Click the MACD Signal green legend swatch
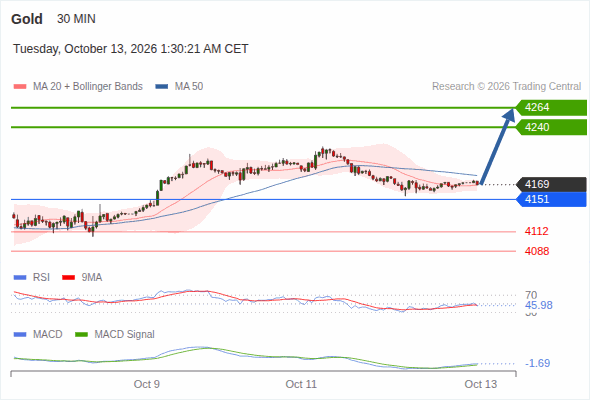This screenshot has width=590, height=400. (x=81, y=335)
